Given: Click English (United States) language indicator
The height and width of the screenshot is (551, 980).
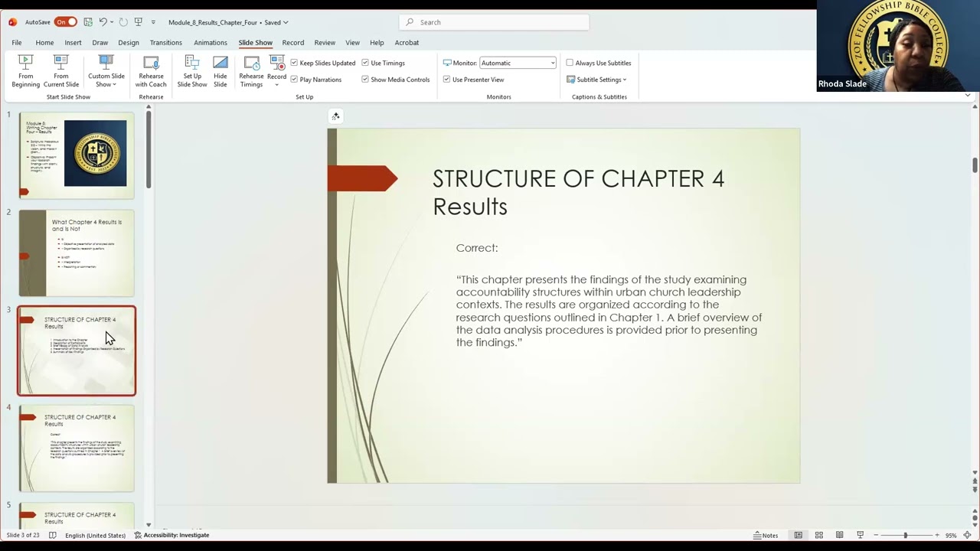Looking at the screenshot, I should [x=95, y=535].
